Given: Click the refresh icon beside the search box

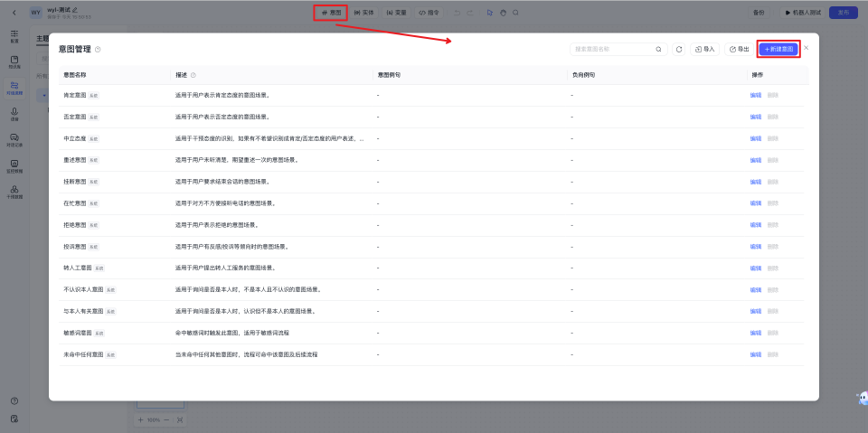Looking at the screenshot, I should coord(679,49).
